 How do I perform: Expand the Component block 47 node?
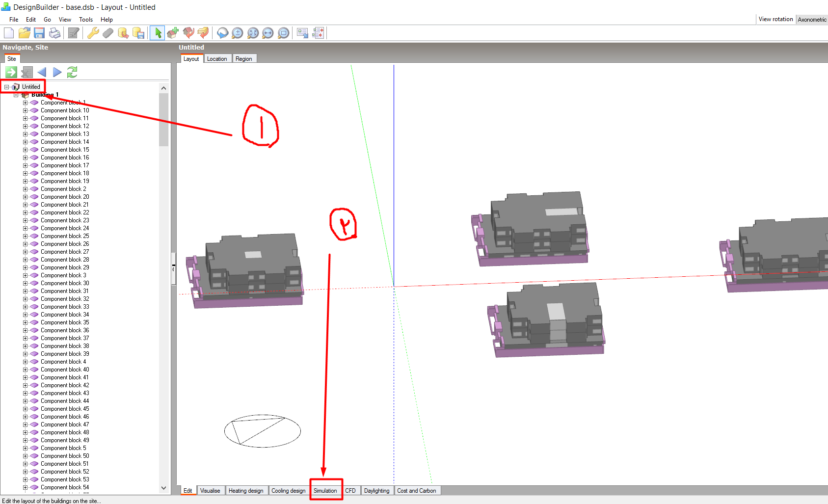(26, 424)
